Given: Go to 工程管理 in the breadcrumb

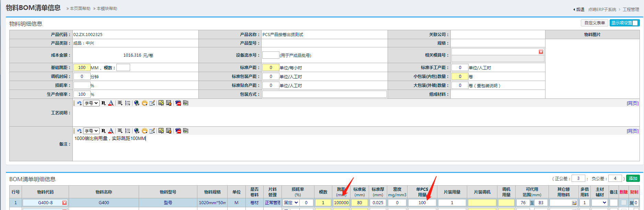Looking at the screenshot, I should pos(631,10).
